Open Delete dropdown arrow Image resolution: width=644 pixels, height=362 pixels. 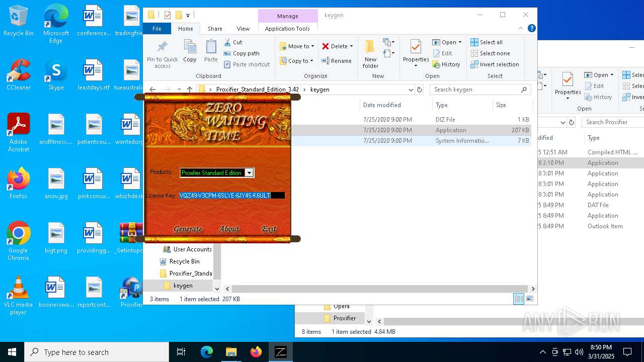351,46
